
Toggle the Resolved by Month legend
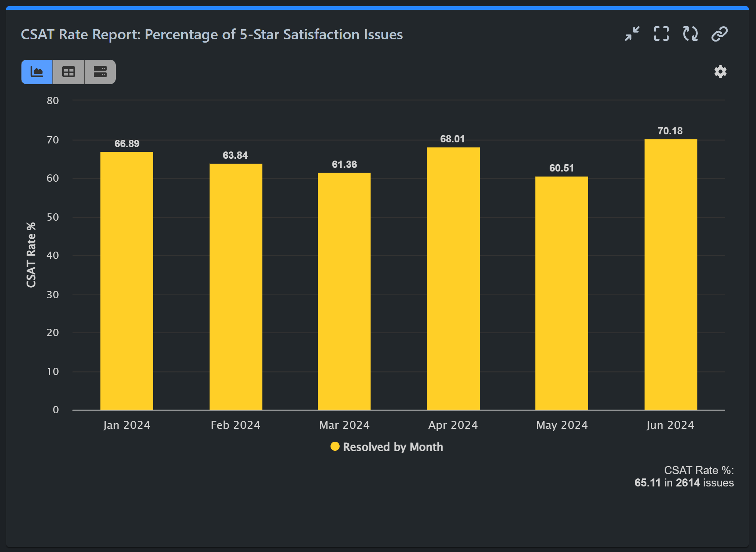386,447
